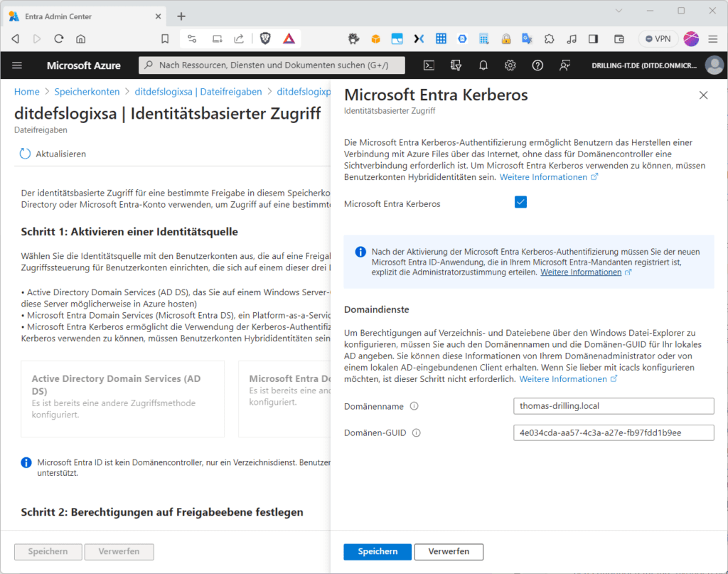The image size is (728, 574).
Task: Show the info tooltip next to Domänen-GUID
Action: click(417, 433)
